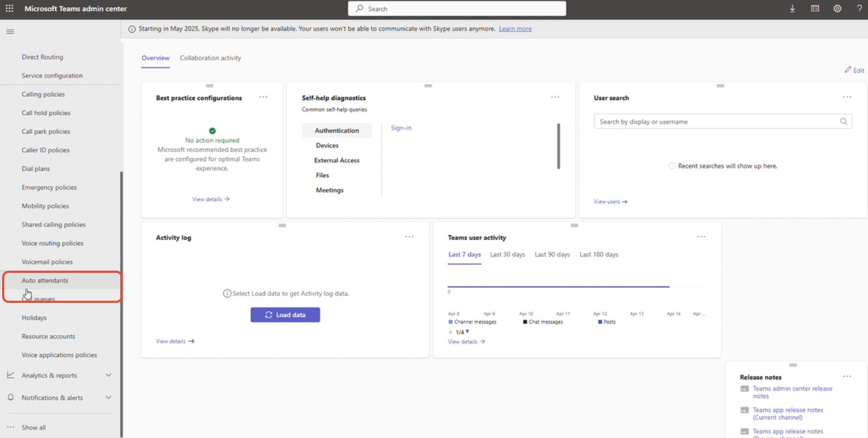Open the settings gear icon
Screen dimensions: 868x438
[x=837, y=9]
